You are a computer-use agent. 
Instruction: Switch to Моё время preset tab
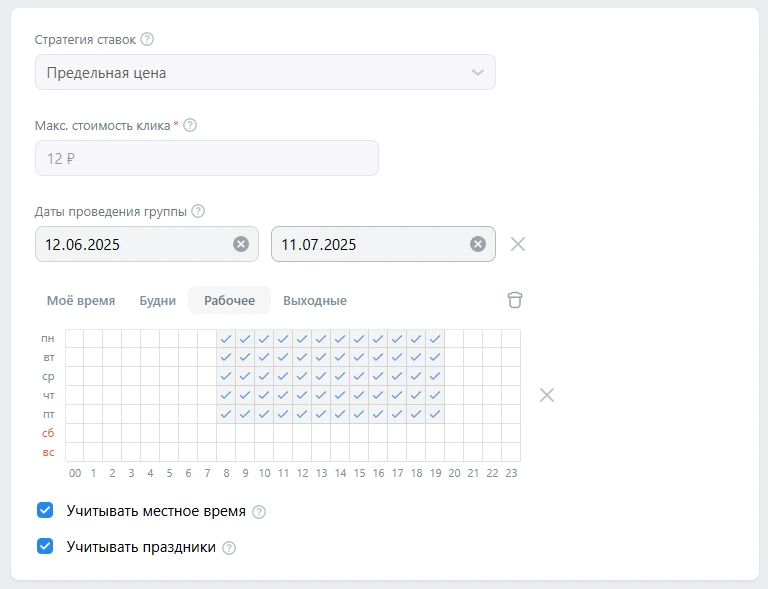coord(81,301)
